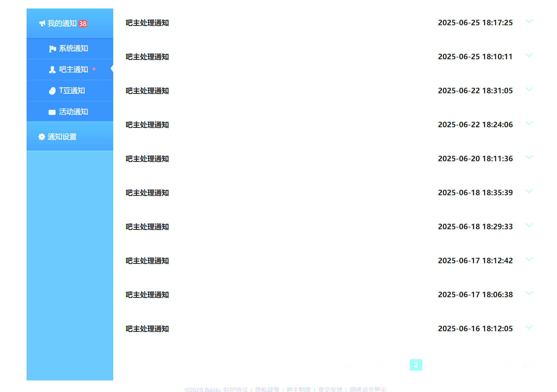Open the 吧主处理通知 titled 2025-06-17 18:12:42
This screenshot has height=392, width=557.
click(x=147, y=261)
